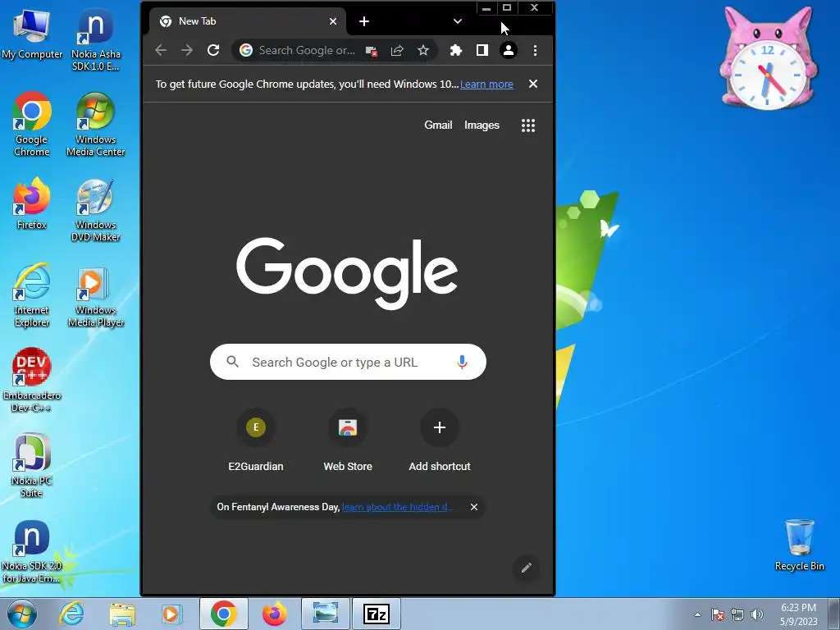Click the picture viewer taskbar button
Viewport: 840px width, 630px height.
325,614
